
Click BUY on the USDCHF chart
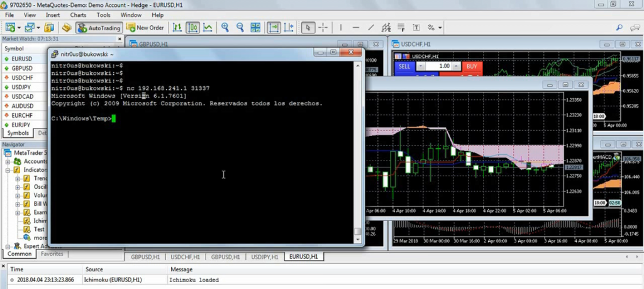tap(472, 66)
